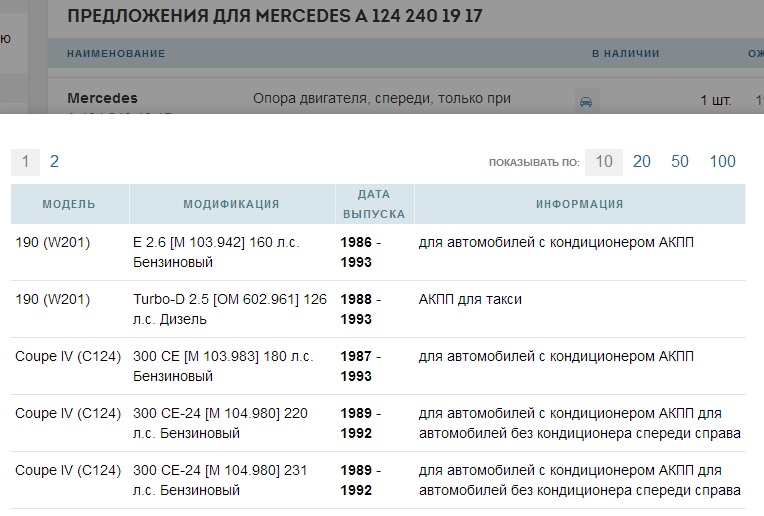Screen dimensions: 764x516
Task: Select 'Turbo-D 2.5 [OM 602.961] 126' modification
Action: coord(230,299)
